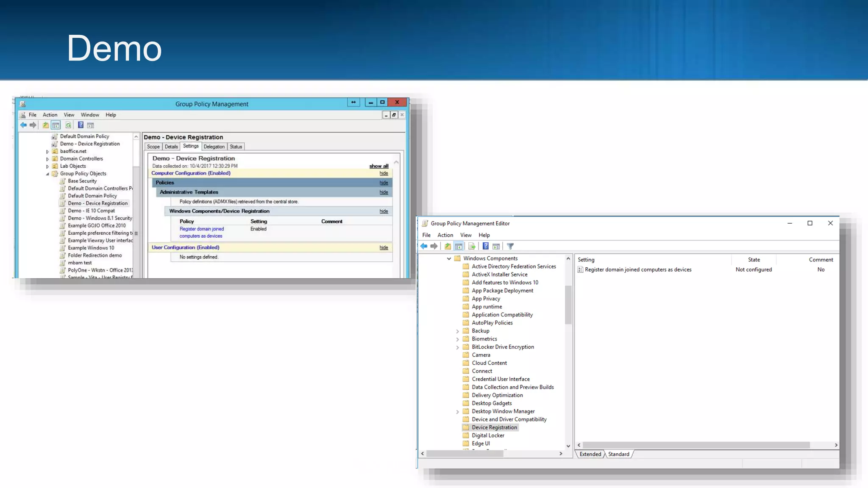Click Export List icon in Editor toolbar
Screen dimensions: 868x488
click(472, 246)
